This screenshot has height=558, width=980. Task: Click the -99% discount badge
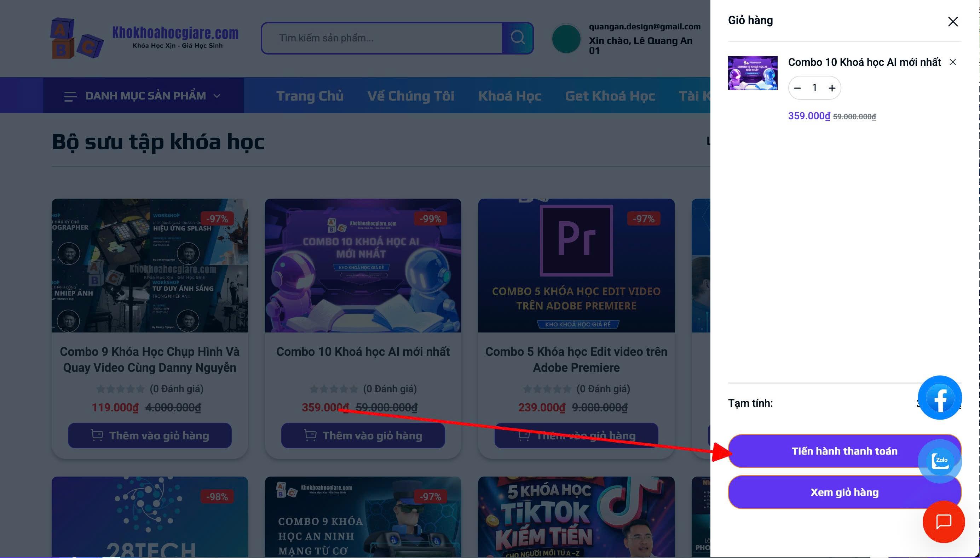(430, 219)
